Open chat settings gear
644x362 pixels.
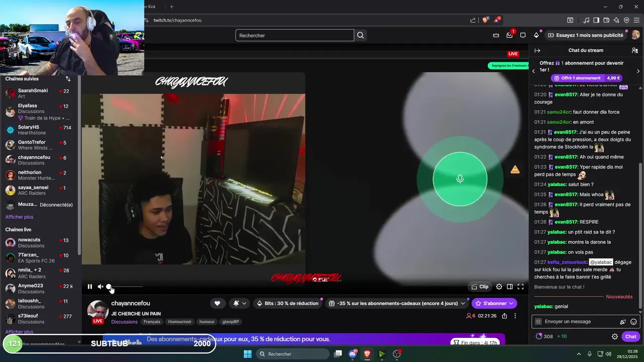coord(615,336)
